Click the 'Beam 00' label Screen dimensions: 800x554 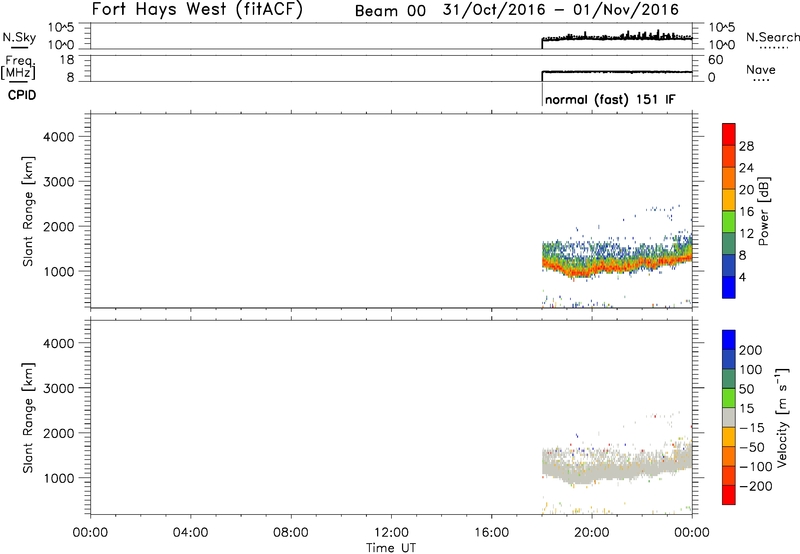[390, 11]
